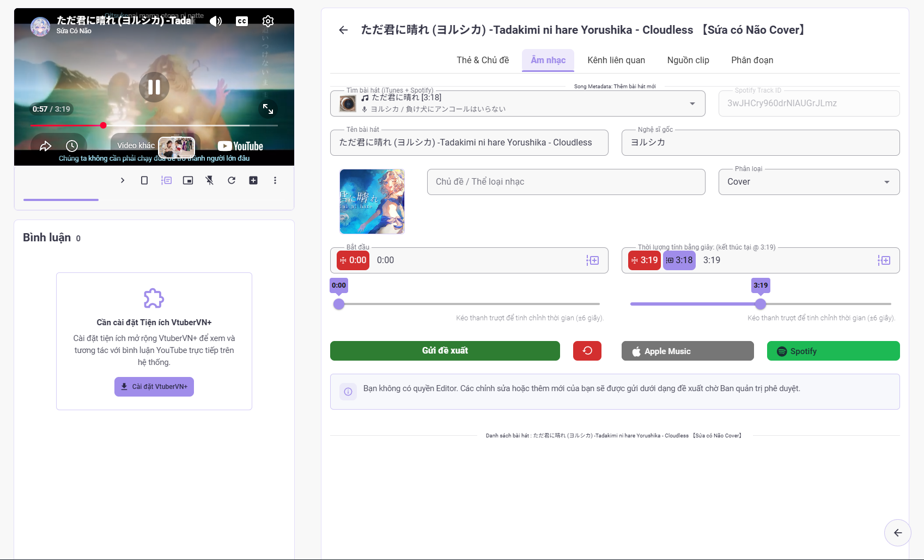Open the Phân loại Cover dropdown
924x560 pixels.
coord(809,182)
